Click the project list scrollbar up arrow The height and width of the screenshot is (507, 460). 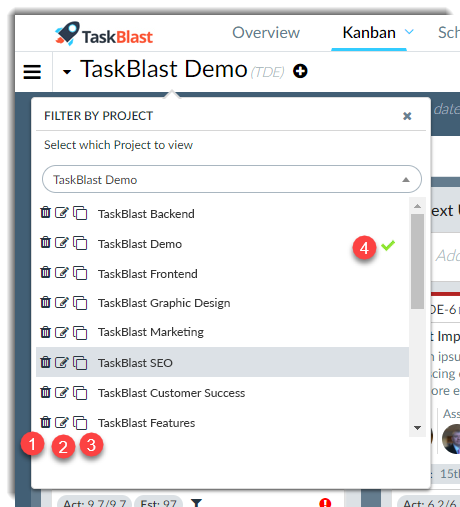417,206
